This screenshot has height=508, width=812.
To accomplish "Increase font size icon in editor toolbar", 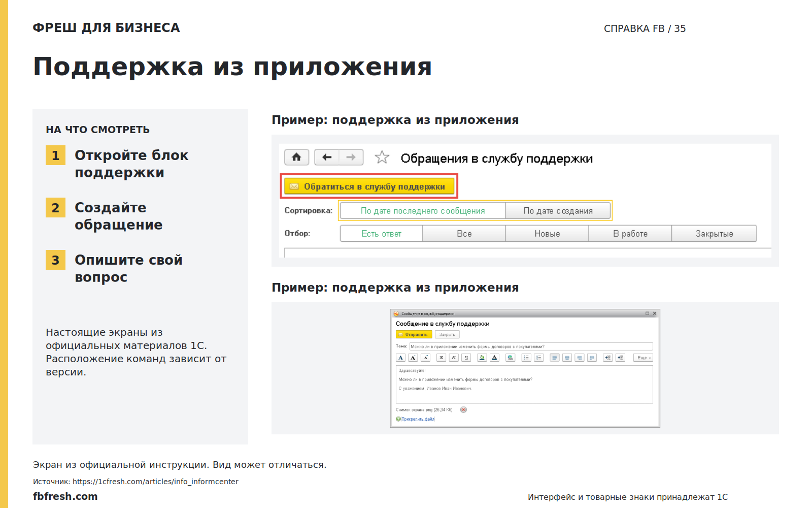I will point(413,358).
